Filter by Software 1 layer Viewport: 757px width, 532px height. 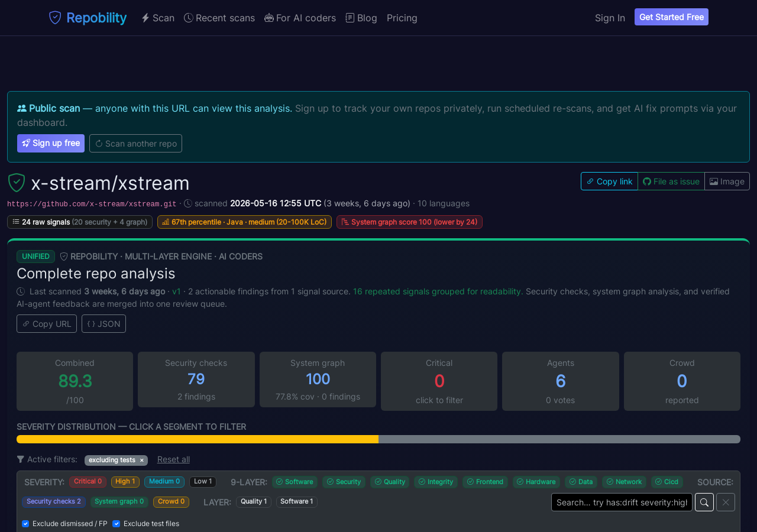tap(297, 502)
